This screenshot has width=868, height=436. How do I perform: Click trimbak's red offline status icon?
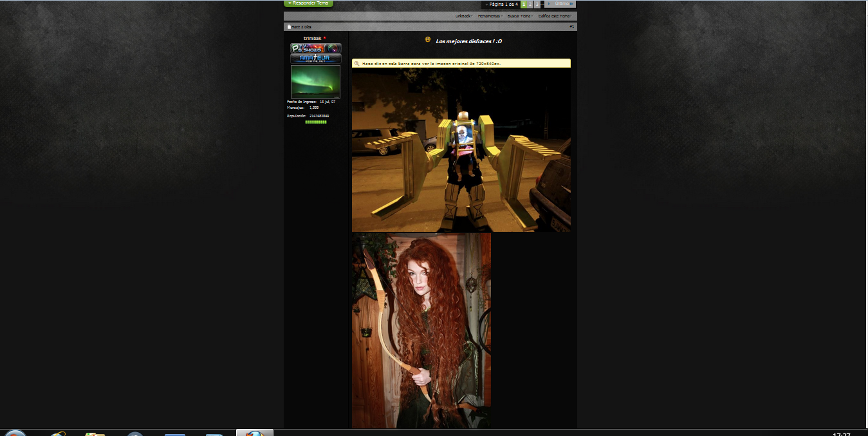[325, 38]
